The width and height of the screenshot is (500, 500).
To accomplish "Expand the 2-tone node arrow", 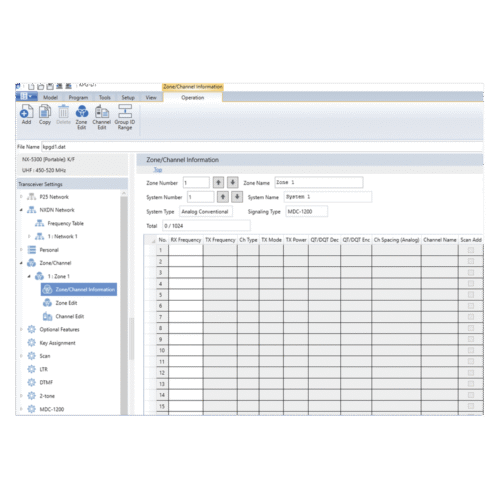I will [x=21, y=396].
